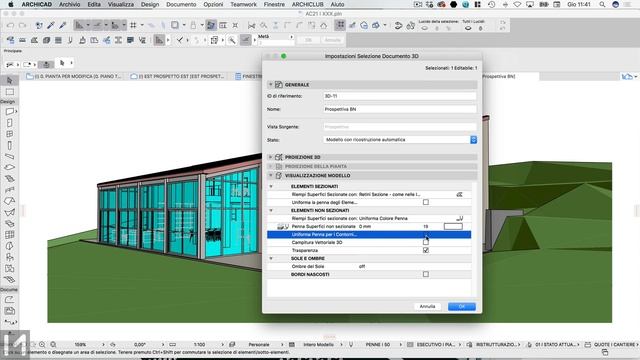
Task: Select the Mesh tool in the toolbox
Action: (x=10, y=280)
